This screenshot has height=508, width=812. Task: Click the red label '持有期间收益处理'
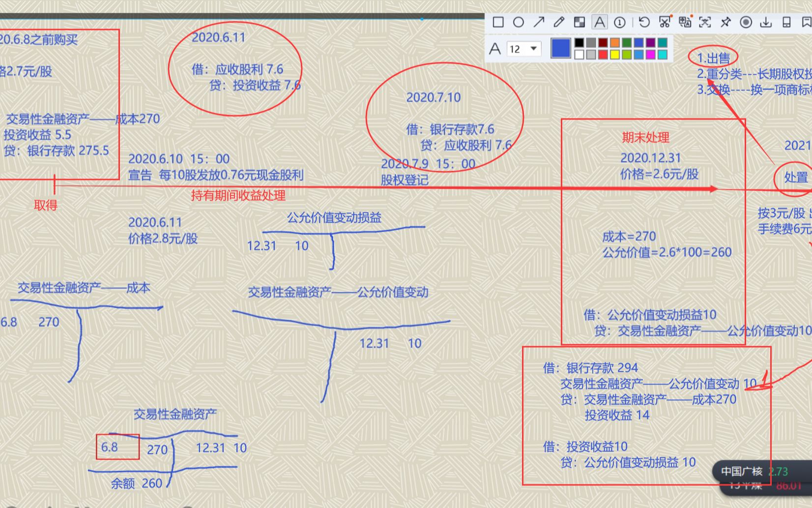pyautogui.click(x=238, y=196)
